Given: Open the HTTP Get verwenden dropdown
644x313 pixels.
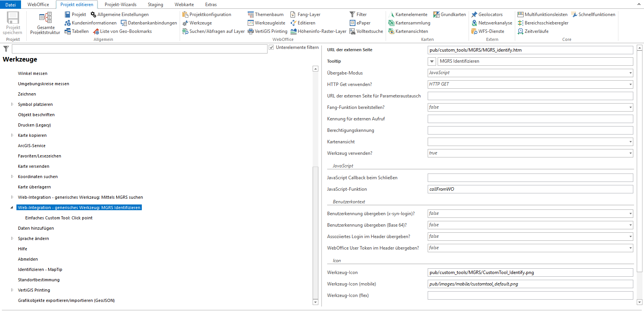Looking at the screenshot, I should click(630, 84).
